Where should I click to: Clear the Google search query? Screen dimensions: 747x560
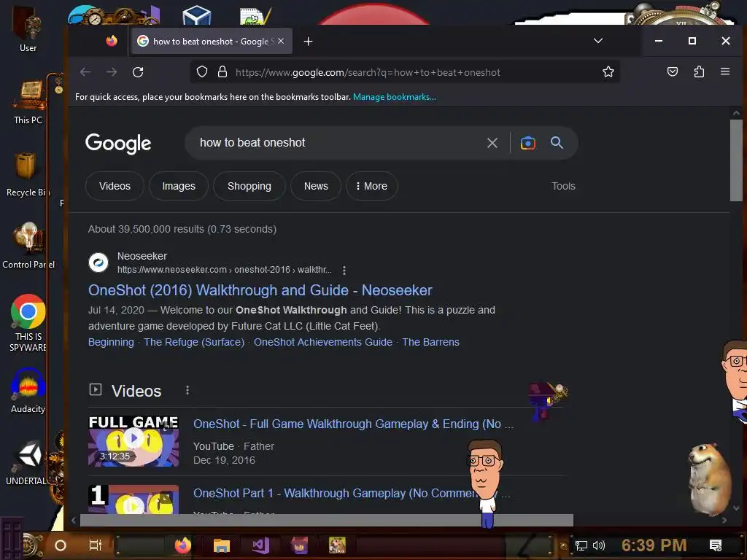[x=492, y=143]
